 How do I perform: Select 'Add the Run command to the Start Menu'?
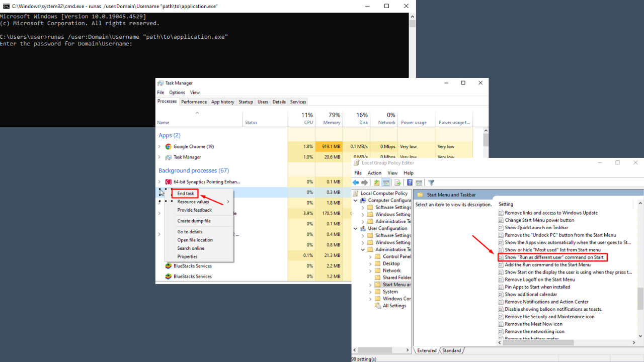pos(547,264)
